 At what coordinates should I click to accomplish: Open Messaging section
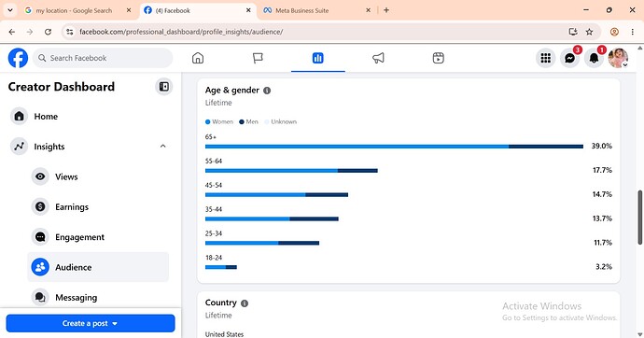(98, 297)
